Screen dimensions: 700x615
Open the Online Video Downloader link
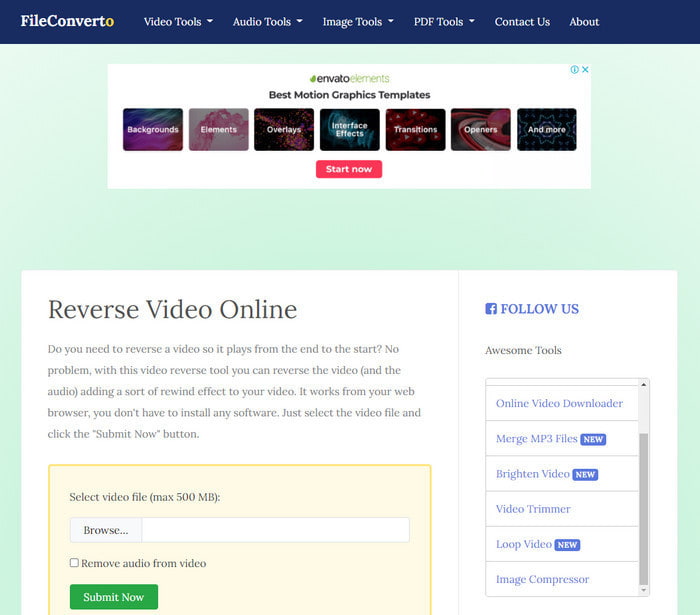tap(559, 404)
